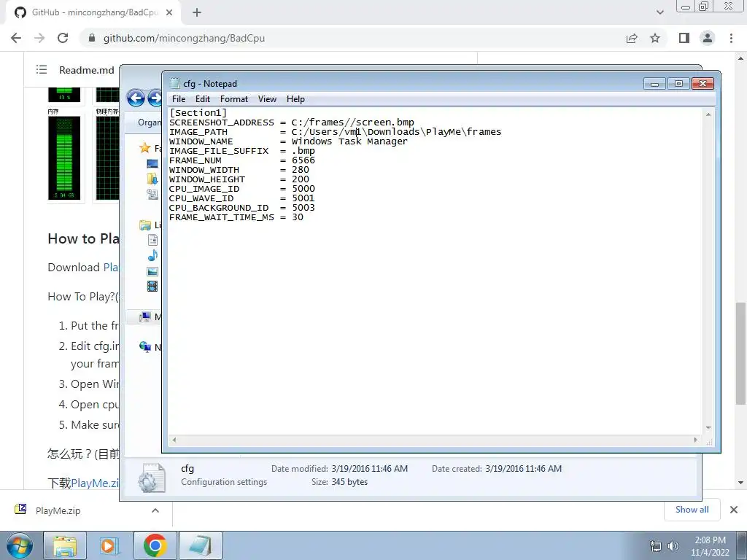747x560 pixels.
Task: Click the [Section1] header line
Action: pyautogui.click(x=198, y=113)
